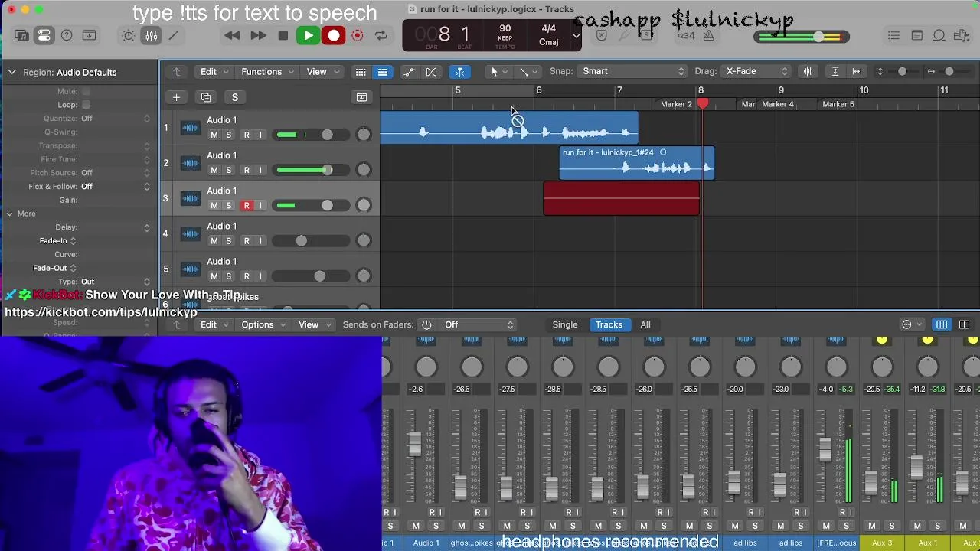Toggle the Inspector panel icon
This screenshot has height=551, width=980.
point(44,35)
